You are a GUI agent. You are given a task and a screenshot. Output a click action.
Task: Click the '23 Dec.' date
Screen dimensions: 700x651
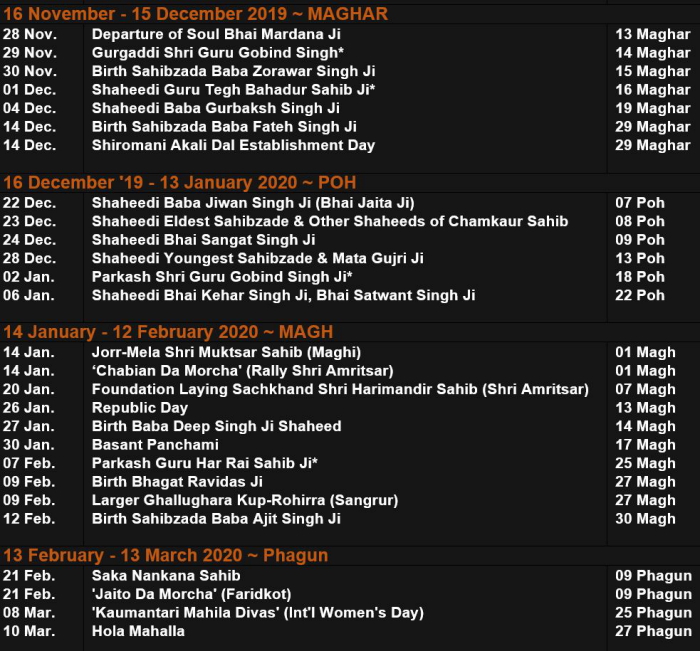(29, 221)
